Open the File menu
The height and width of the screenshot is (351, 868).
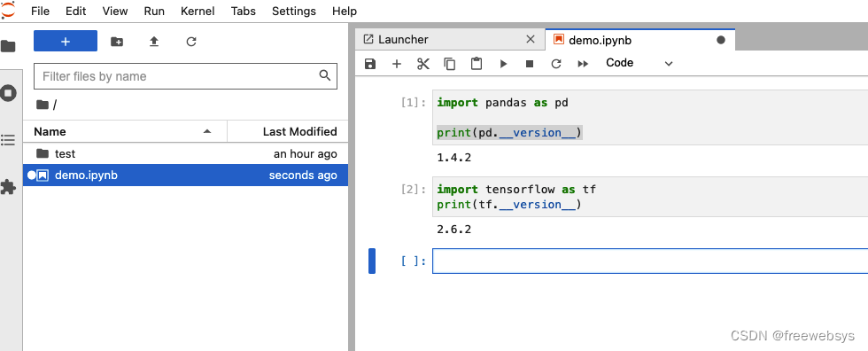point(40,11)
